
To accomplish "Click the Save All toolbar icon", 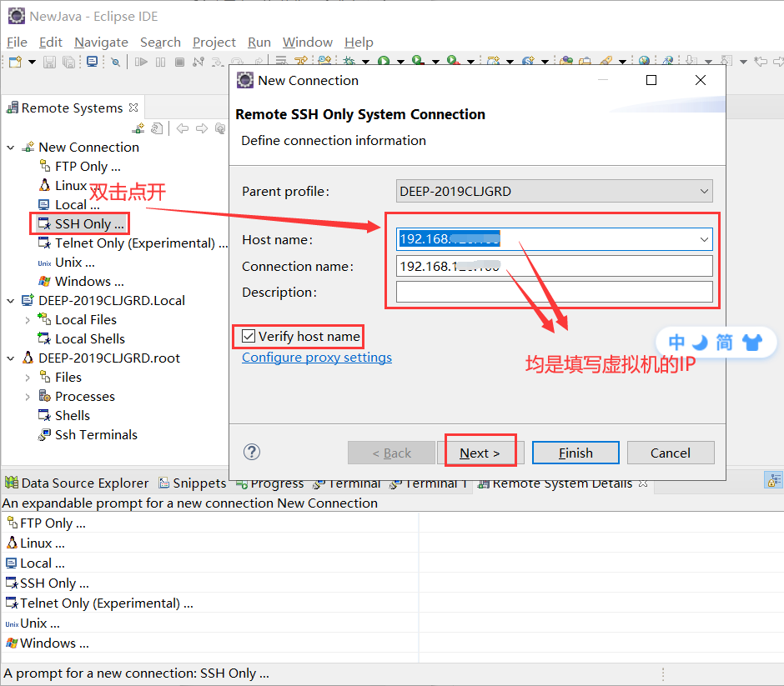I will pos(68,62).
